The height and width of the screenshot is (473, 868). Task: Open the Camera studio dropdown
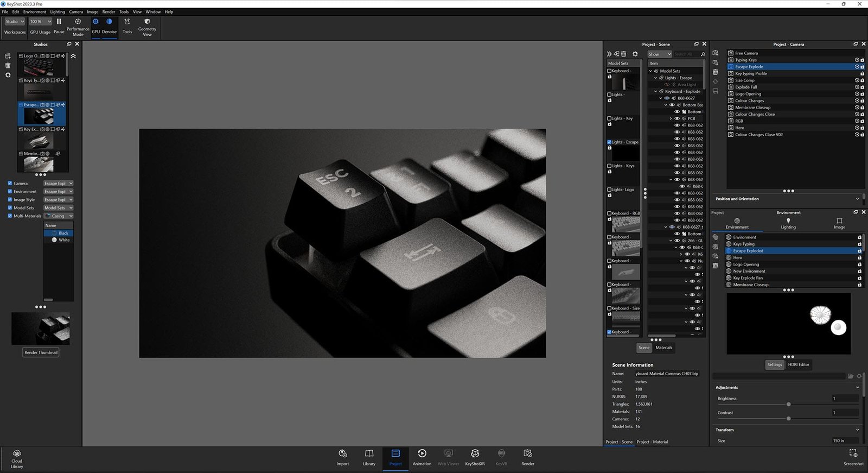pyautogui.click(x=59, y=184)
